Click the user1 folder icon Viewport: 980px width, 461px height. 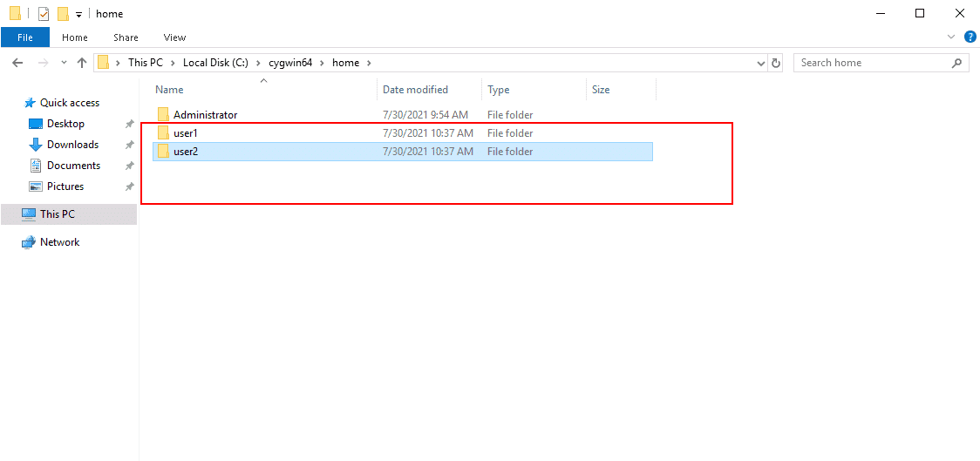pyautogui.click(x=163, y=133)
